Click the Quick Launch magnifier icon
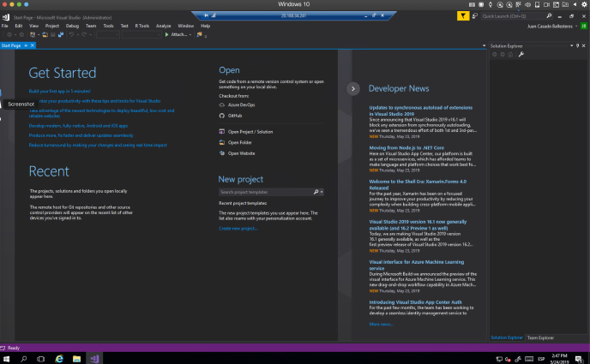The height and width of the screenshot is (364, 590). coord(549,15)
